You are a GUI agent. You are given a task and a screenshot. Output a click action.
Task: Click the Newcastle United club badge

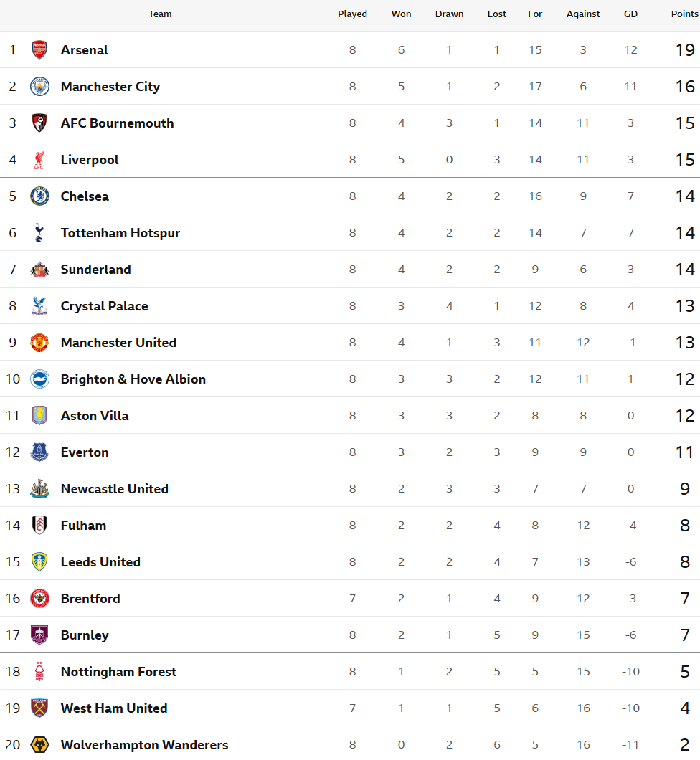[39, 489]
